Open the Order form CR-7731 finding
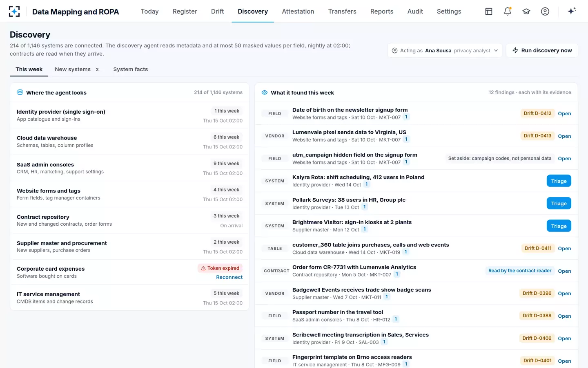The width and height of the screenshot is (588, 368). point(564,271)
